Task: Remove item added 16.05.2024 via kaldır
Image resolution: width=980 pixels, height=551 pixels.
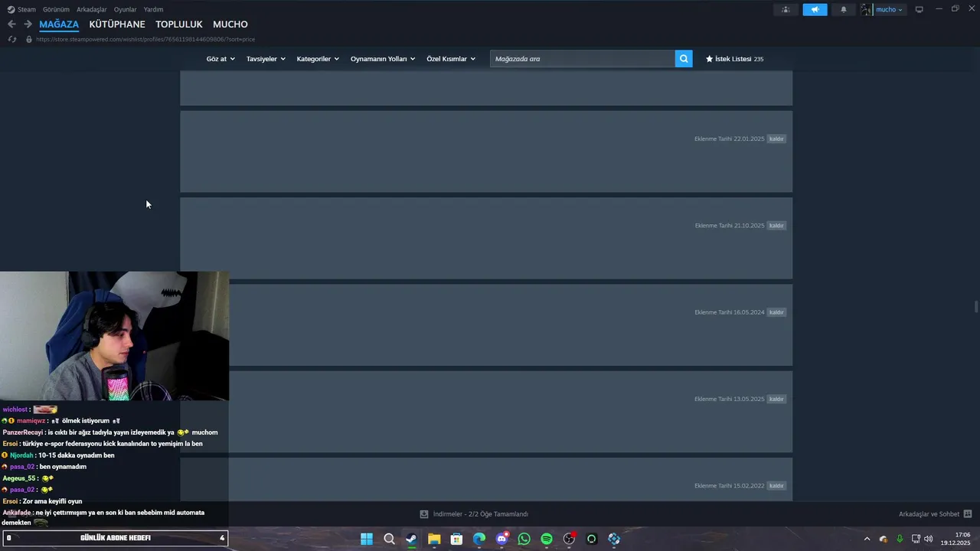Action: click(776, 312)
